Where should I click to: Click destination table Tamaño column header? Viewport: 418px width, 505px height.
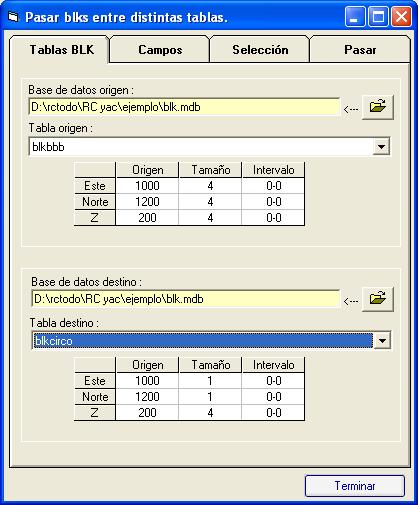pos(210,365)
